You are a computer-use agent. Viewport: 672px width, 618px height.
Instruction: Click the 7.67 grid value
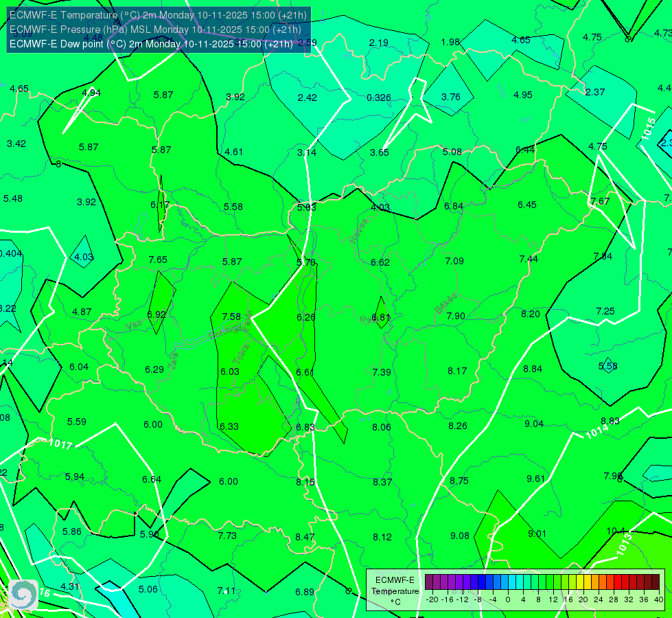click(x=599, y=201)
